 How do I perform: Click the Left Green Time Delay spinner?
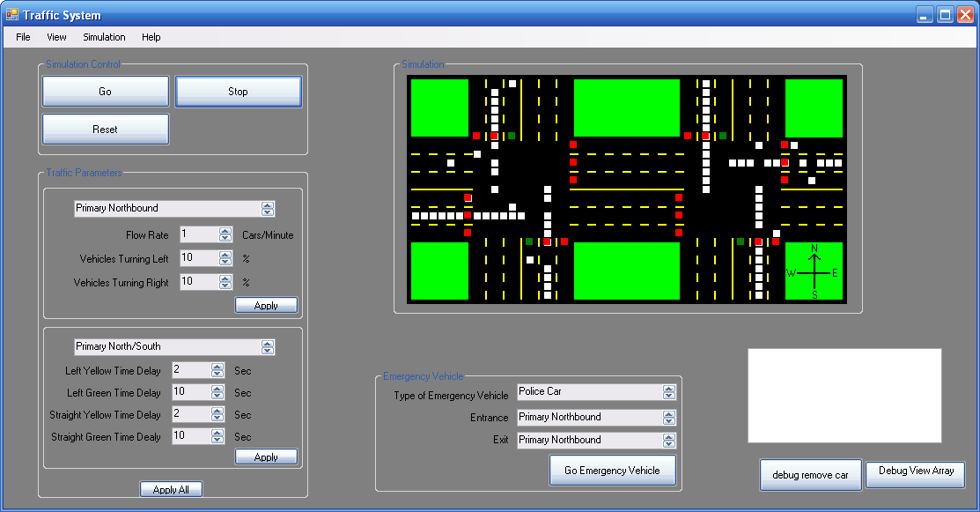pos(217,393)
